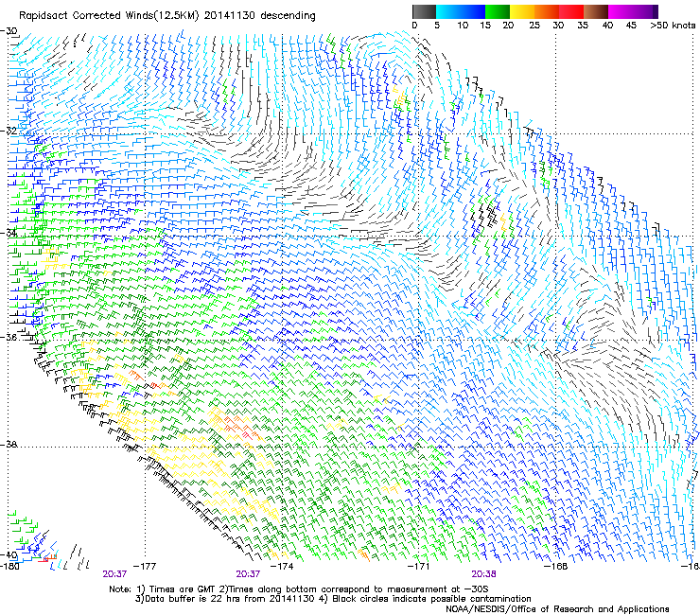Screen dimensions: 700x615
Task: Click the -38 latitude axis label
Action: (9, 445)
